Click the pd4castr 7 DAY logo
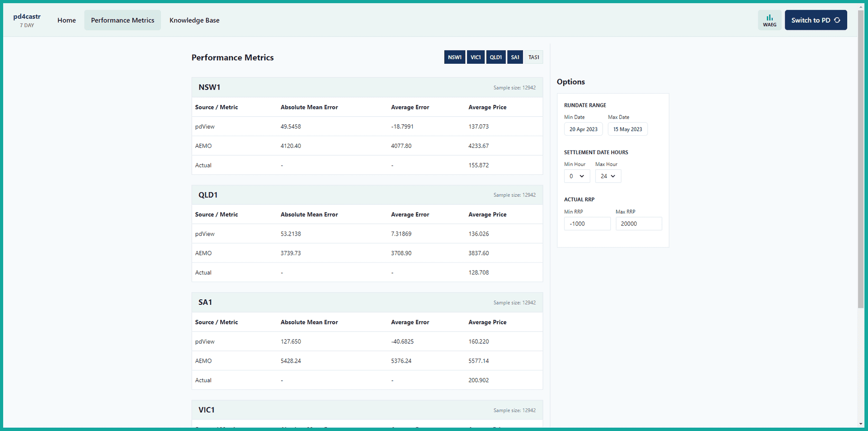This screenshot has width=868, height=431. 27,20
